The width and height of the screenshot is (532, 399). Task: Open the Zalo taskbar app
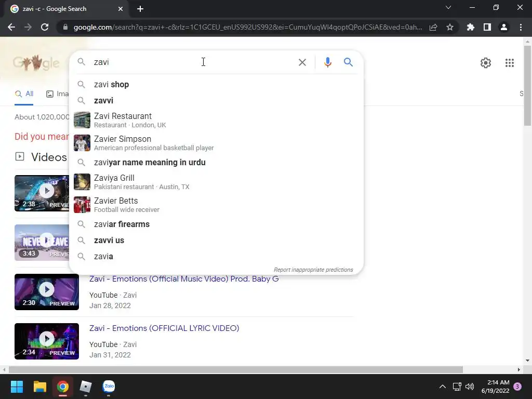(109, 387)
